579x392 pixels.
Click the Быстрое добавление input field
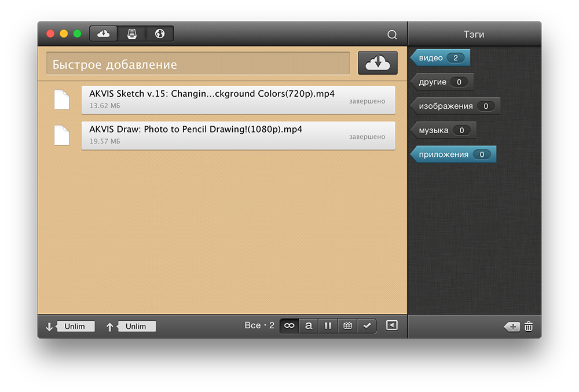[198, 64]
